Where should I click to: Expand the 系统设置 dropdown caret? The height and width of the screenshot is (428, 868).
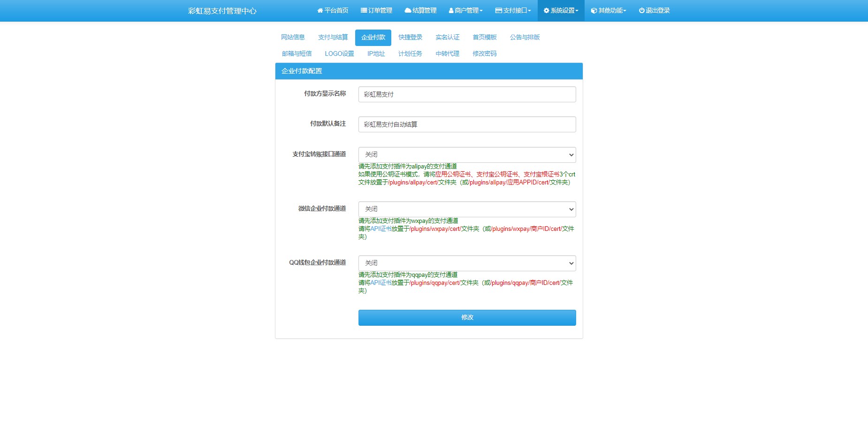point(577,11)
